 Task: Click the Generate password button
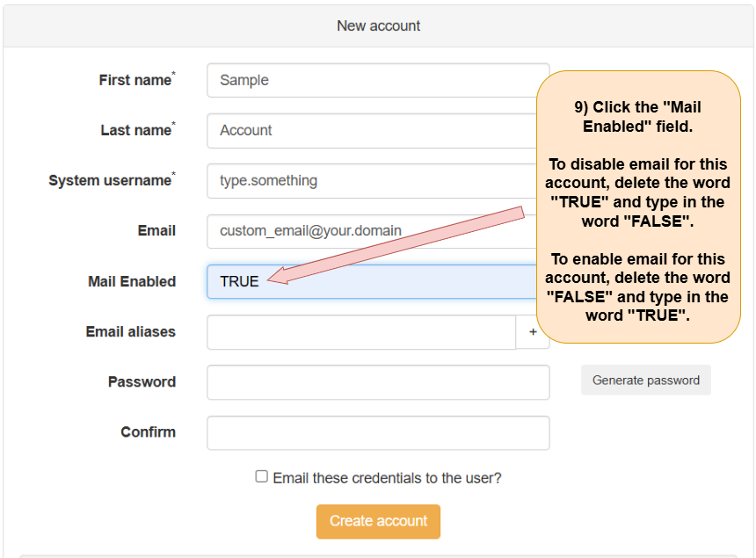645,380
